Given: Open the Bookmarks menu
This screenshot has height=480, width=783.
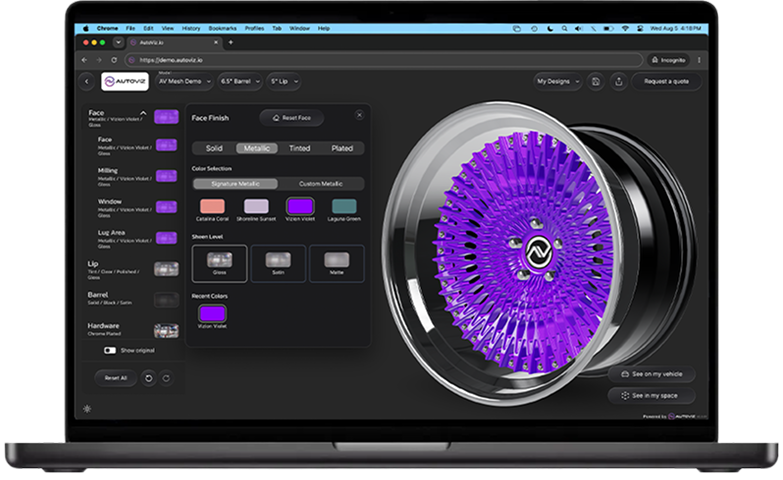Looking at the screenshot, I should [222, 28].
